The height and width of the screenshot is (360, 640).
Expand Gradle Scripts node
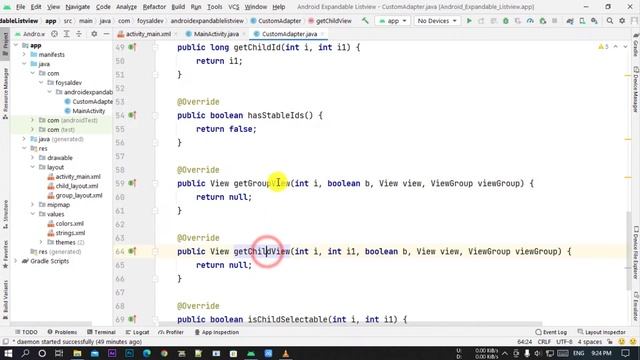coord(16,261)
